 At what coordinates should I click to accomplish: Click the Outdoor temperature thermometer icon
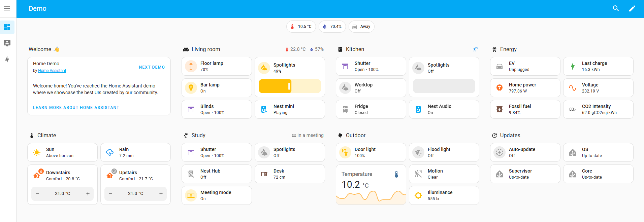[396, 174]
